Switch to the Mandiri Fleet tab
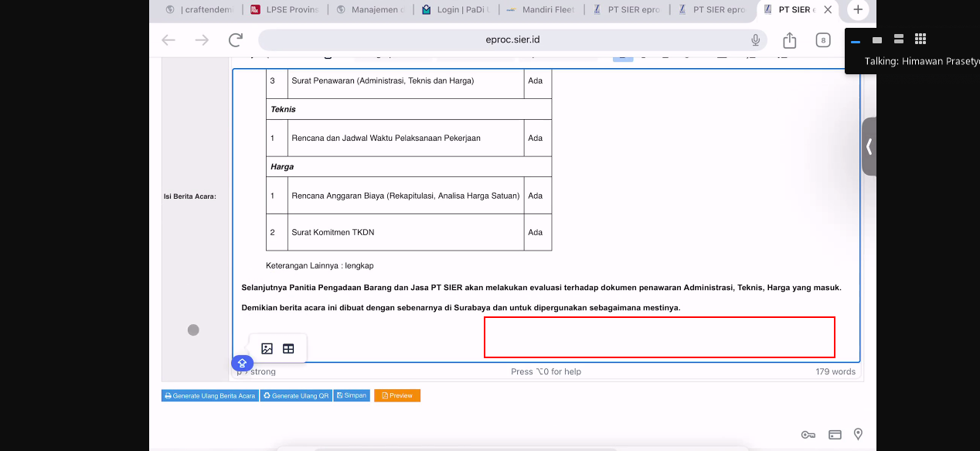The height and width of the screenshot is (451, 980). (x=540, y=10)
